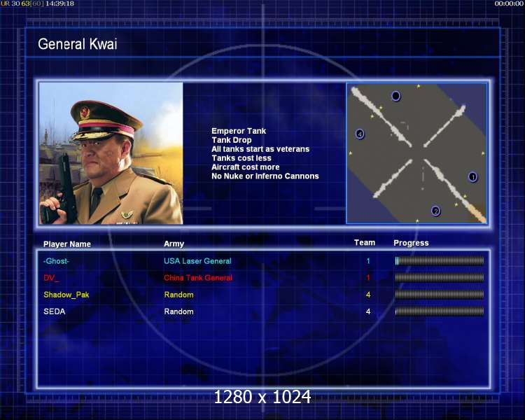This screenshot has width=525, height=420.
Task: Select player name "SEDA"
Action: coord(54,311)
